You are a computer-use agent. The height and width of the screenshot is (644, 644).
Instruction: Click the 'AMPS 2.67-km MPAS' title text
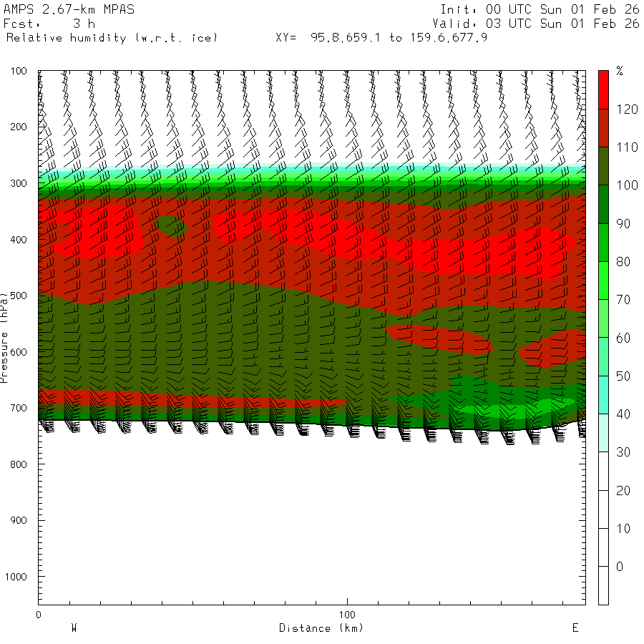click(69, 9)
